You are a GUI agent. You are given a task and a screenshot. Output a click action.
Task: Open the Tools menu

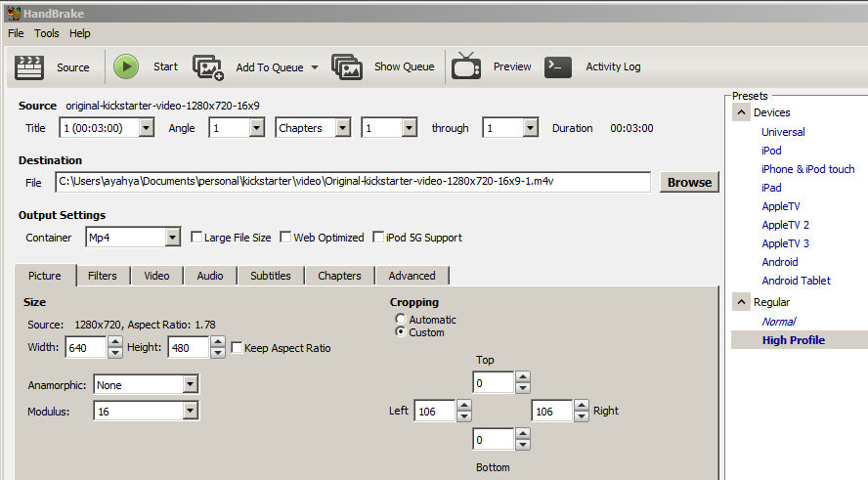pyautogui.click(x=47, y=33)
